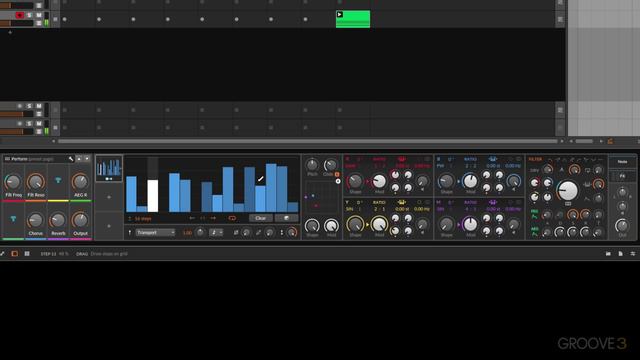This screenshot has height=360, width=640.
Task: Click the grid mixer icon in bottom bar
Action: click(x=27, y=254)
